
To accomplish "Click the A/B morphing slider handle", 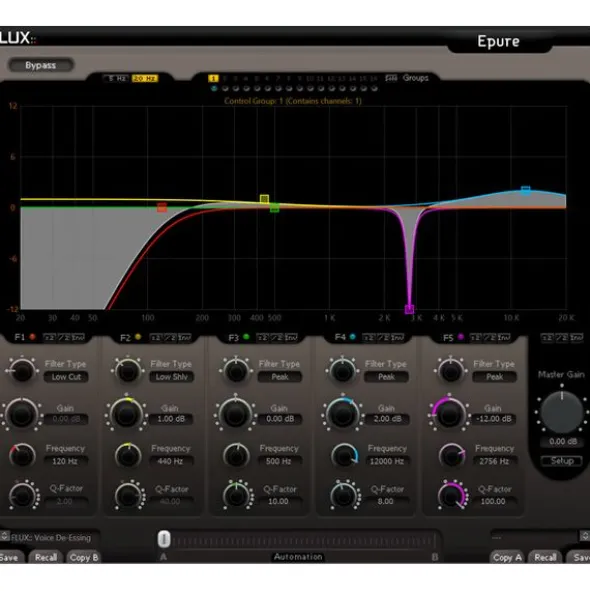I will point(164,539).
